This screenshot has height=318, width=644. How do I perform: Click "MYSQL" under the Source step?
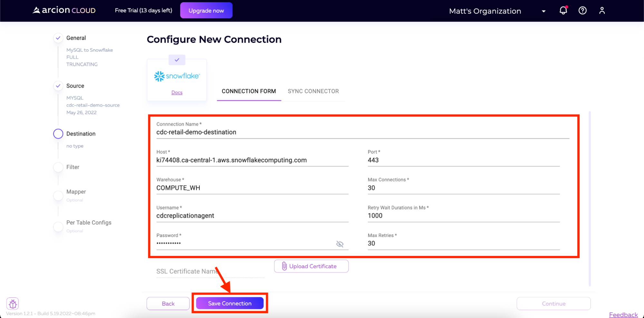(x=75, y=98)
